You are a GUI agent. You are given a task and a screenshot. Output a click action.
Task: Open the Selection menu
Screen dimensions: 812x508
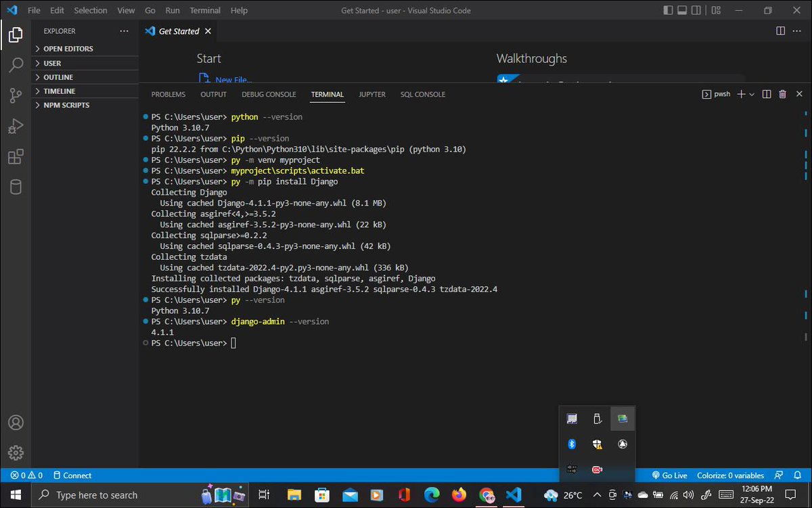point(91,10)
